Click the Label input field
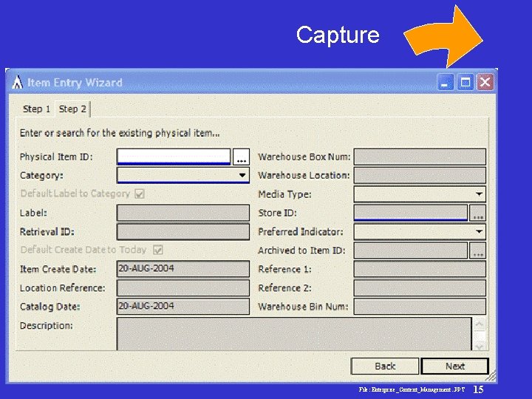Screen dimensions: 532x399 (183, 213)
